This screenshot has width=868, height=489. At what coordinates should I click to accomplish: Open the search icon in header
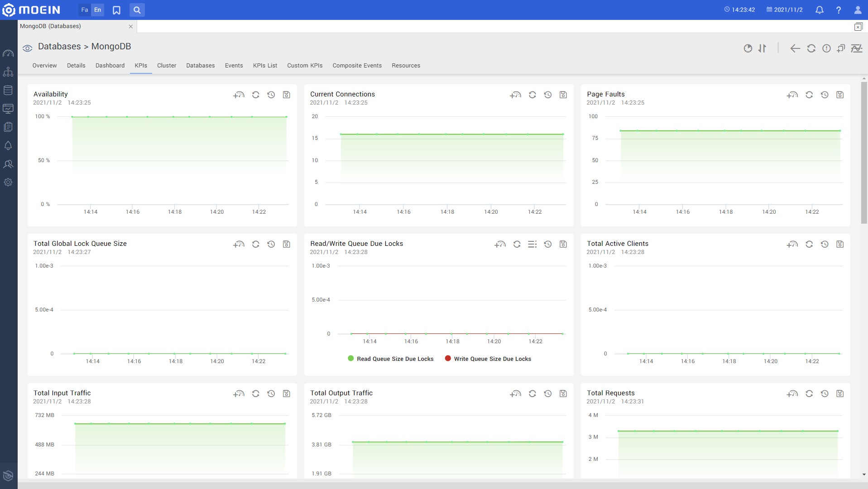pyautogui.click(x=137, y=10)
